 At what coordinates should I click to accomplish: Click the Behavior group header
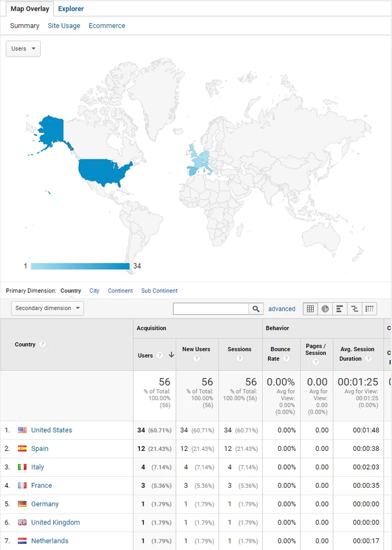277,328
